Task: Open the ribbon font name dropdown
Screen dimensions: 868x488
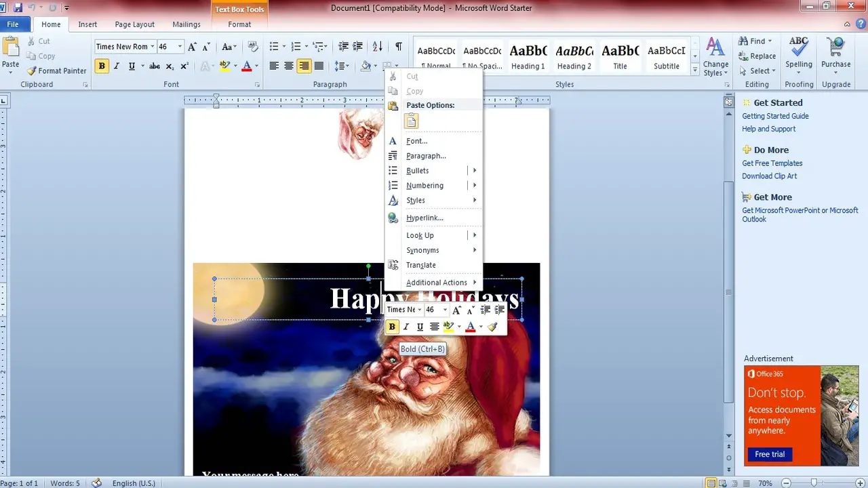Action: click(x=152, y=47)
